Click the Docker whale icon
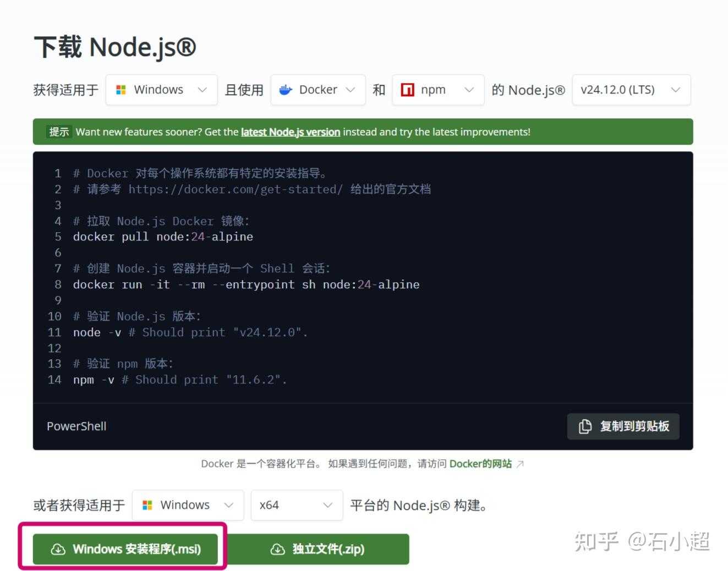 286,89
